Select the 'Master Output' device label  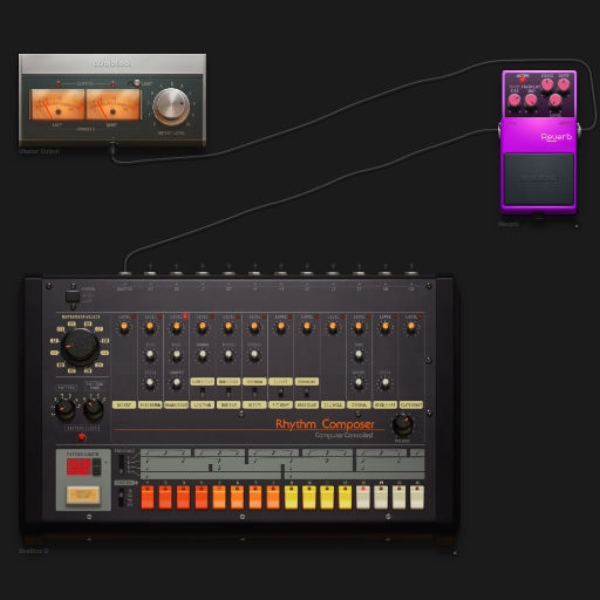(39, 152)
